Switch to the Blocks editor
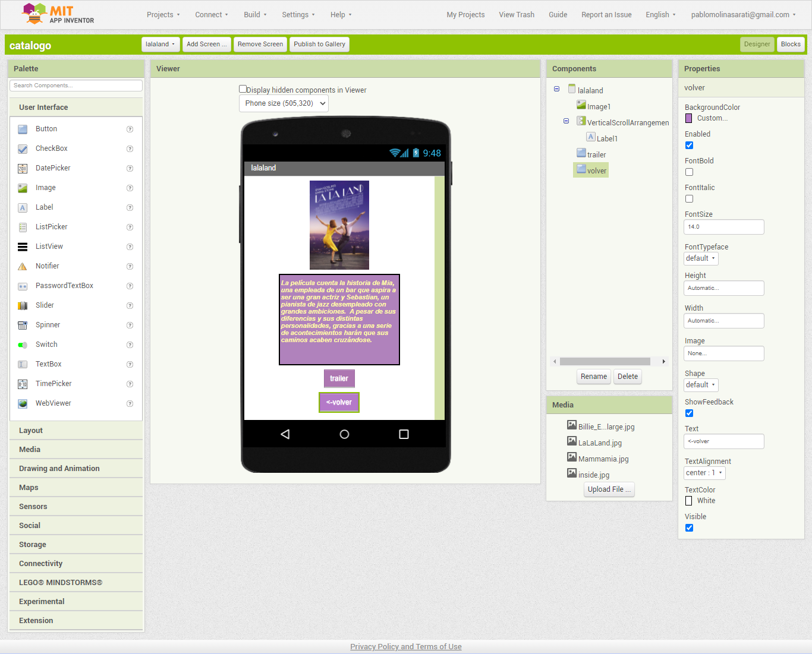Image resolution: width=812 pixels, height=654 pixels. click(791, 44)
